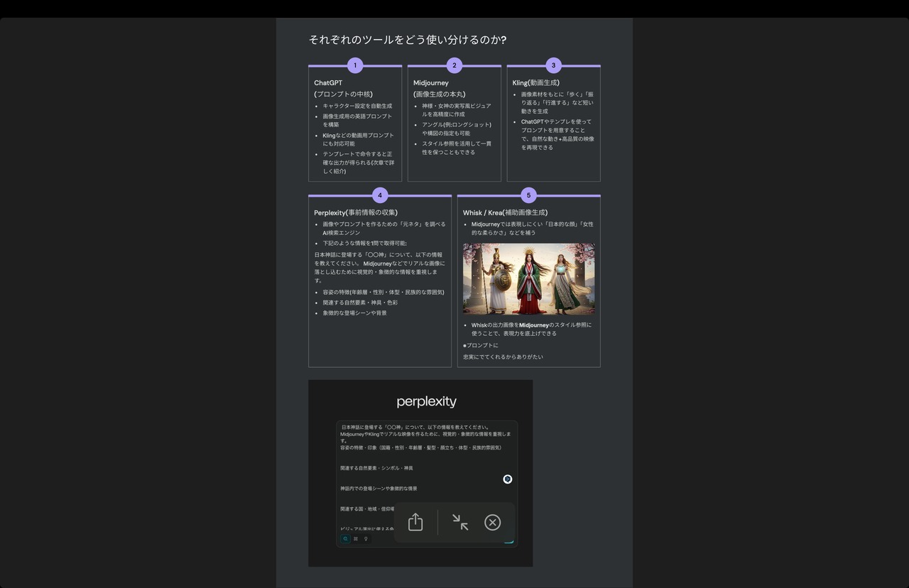This screenshot has width=909, height=588.
Task: Select the number 5 badge above Whisk / Krea
Action: (528, 195)
